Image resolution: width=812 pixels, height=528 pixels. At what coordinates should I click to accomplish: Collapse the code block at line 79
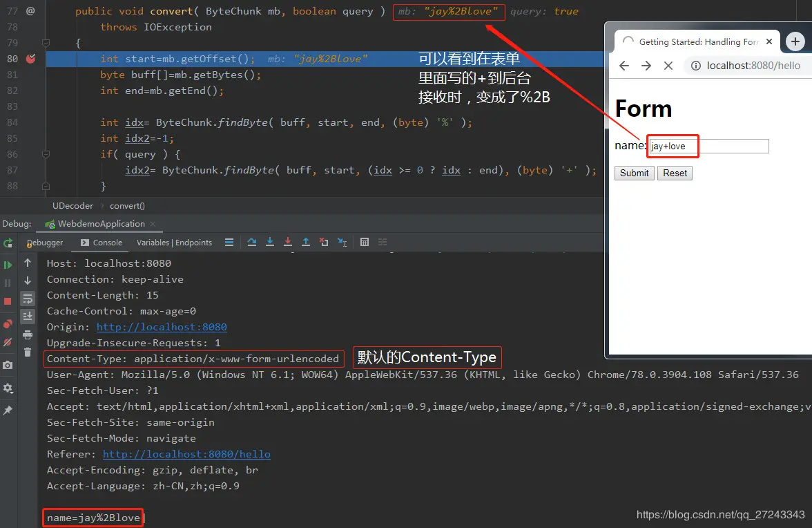coord(46,42)
